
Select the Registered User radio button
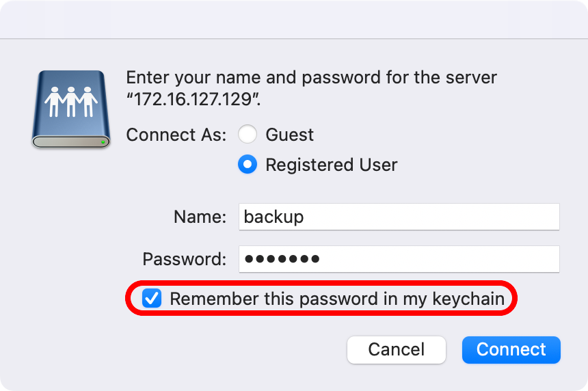[248, 165]
